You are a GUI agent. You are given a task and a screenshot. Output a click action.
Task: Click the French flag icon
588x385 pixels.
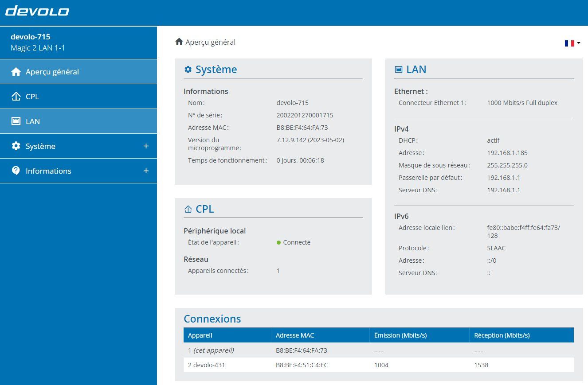[x=569, y=43]
